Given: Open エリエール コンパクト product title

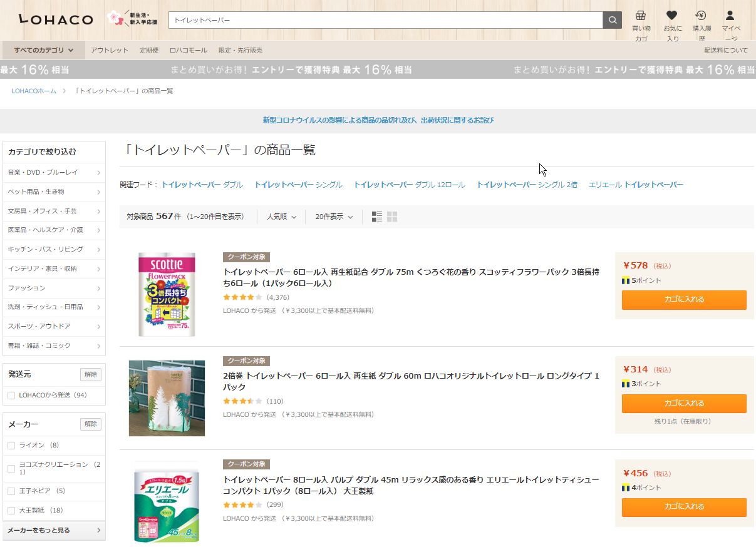Looking at the screenshot, I should (x=411, y=485).
